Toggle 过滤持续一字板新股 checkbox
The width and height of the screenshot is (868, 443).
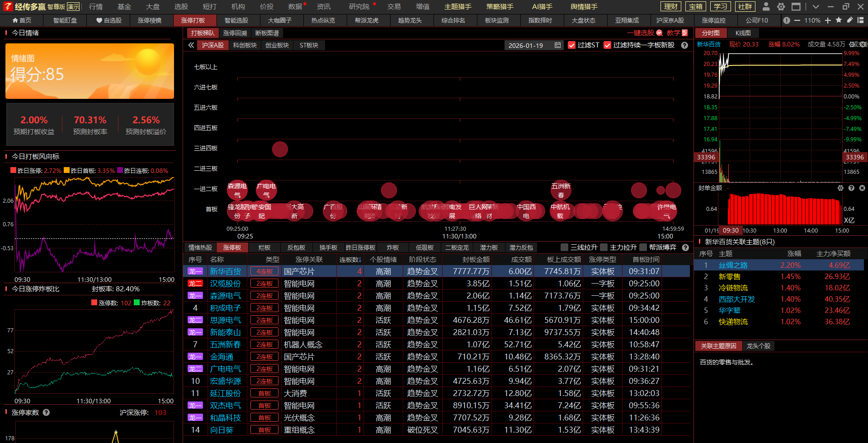point(608,45)
